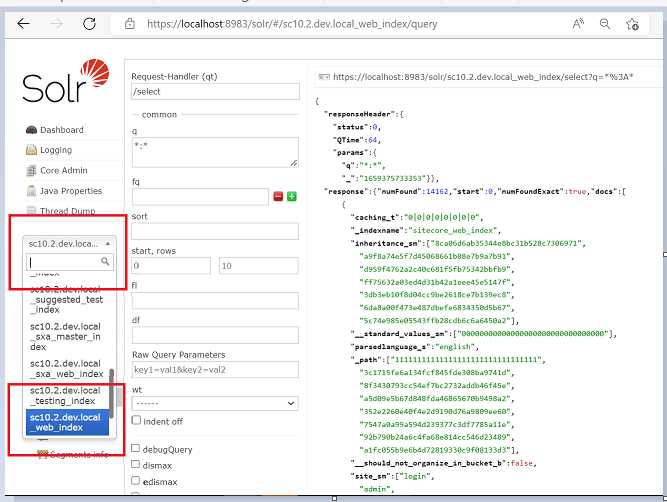Viewport: 667px width, 502px height.
Task: Click the Dashboard gauge icon
Action: coord(31,130)
